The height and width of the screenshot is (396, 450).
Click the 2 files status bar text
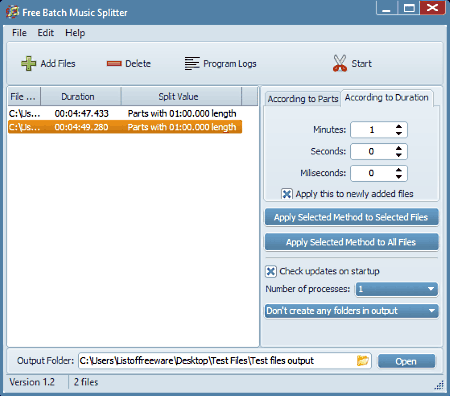pyautogui.click(x=86, y=382)
